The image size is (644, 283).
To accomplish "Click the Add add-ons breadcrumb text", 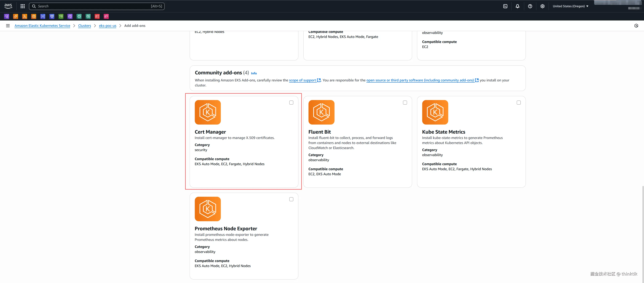I will click(135, 26).
